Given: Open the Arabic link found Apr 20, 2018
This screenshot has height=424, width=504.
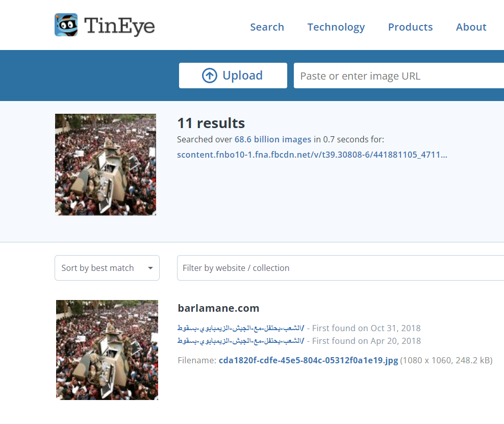Looking at the screenshot, I should (x=240, y=341).
